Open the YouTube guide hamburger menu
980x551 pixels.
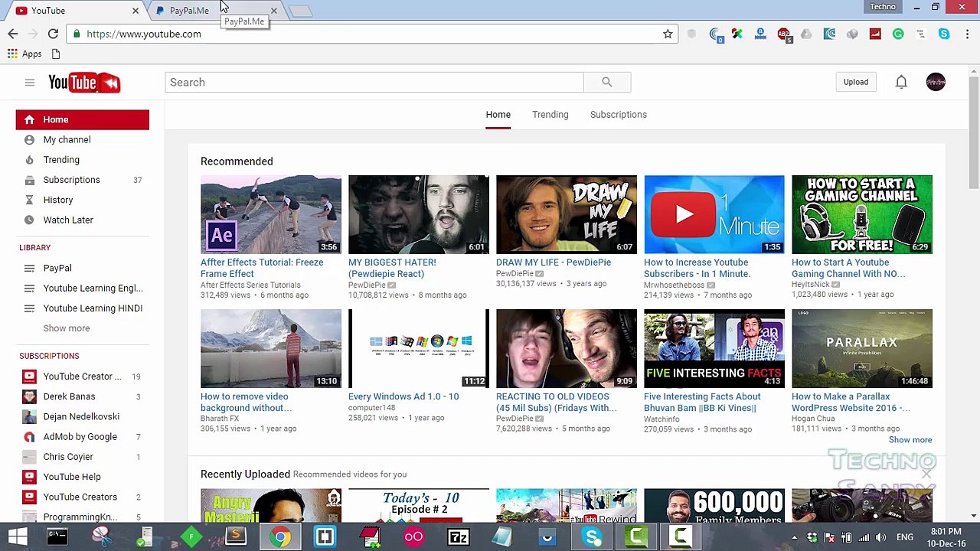[x=29, y=83]
